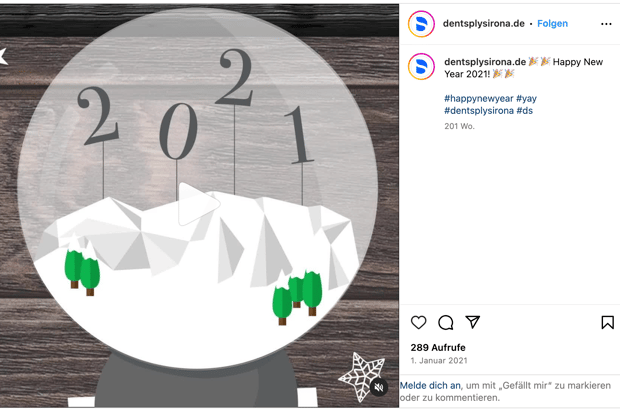Unmute the video with the speaker icon
Image resolution: width=620 pixels, height=414 pixels.
point(379,387)
